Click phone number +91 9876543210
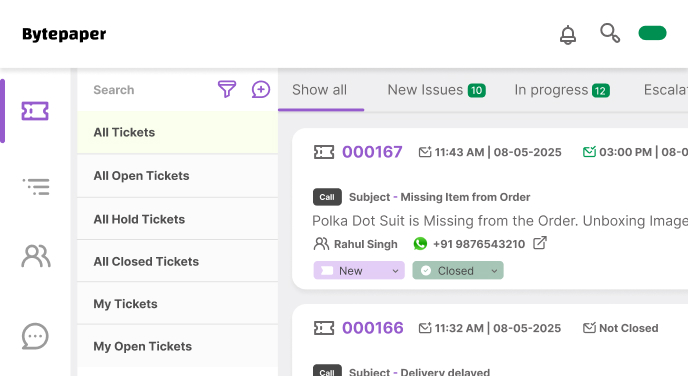The width and height of the screenshot is (688, 376). click(x=479, y=244)
